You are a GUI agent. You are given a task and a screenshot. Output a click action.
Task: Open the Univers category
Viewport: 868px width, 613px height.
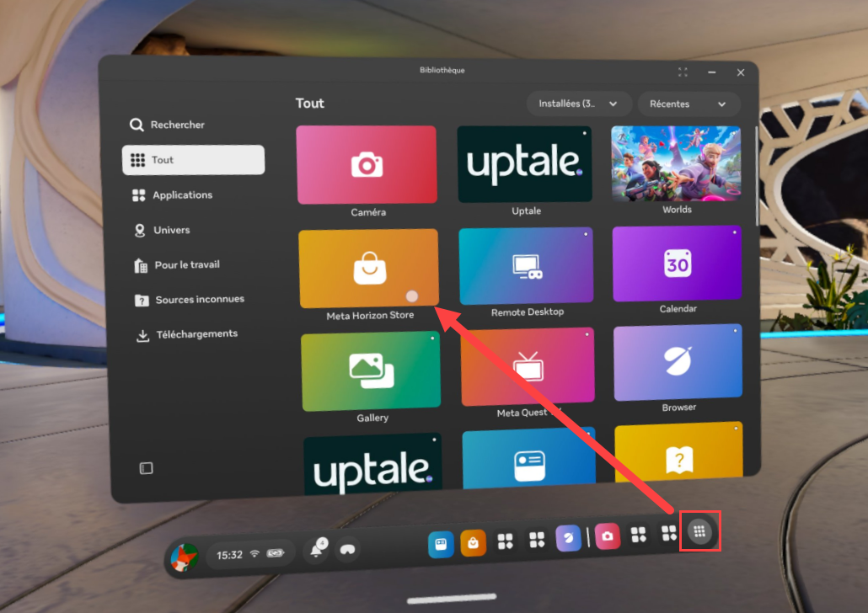tap(162, 230)
